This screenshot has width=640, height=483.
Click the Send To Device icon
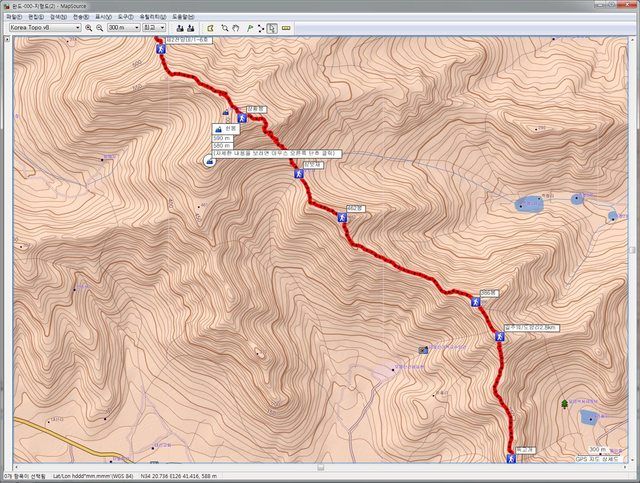point(180,28)
